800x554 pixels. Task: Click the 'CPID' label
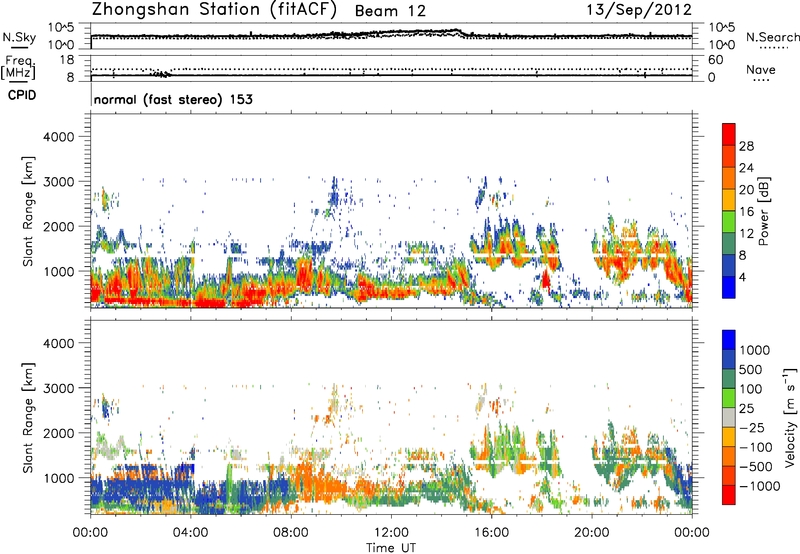point(22,95)
